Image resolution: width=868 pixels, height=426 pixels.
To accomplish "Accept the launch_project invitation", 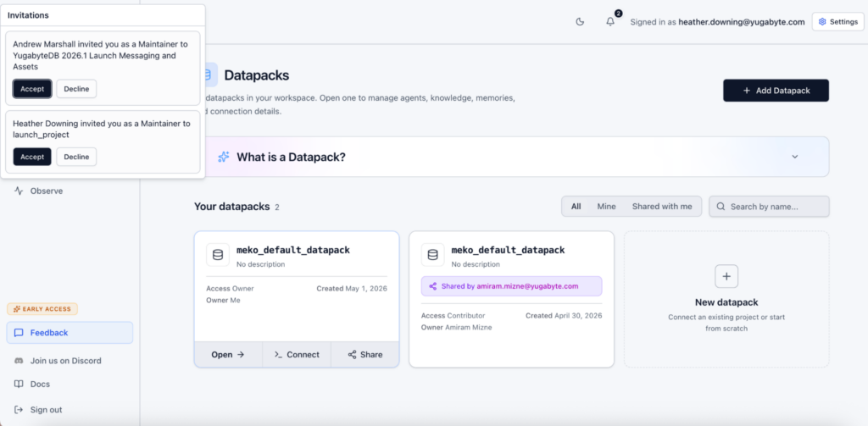I will coord(32,157).
